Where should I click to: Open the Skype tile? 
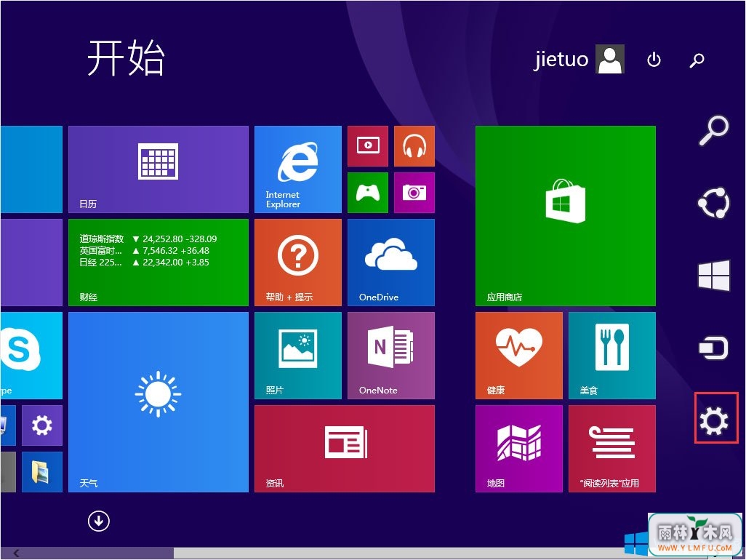point(31,356)
